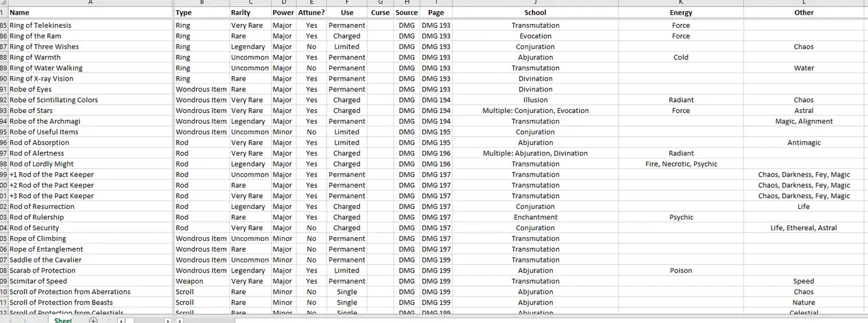Click the Ring of X-ray Vision cell
This screenshot has width=868, height=323.
(x=90, y=79)
